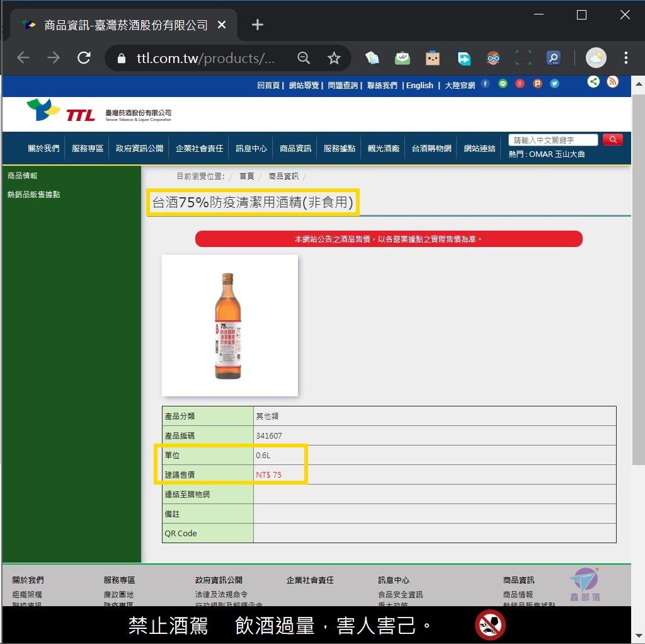Open 熱銷品販售據點 in the sidebar
The height and width of the screenshot is (644, 645).
click(x=34, y=194)
